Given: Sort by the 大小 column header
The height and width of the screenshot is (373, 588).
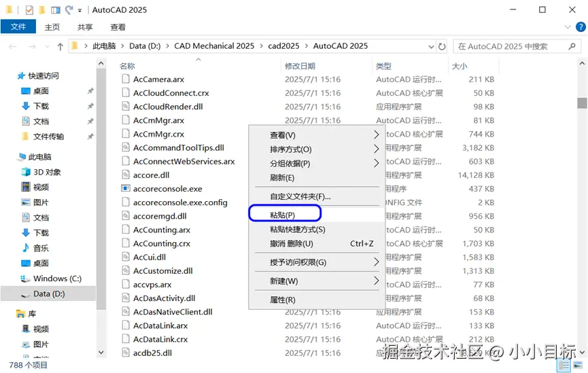Looking at the screenshot, I should click(x=460, y=67).
